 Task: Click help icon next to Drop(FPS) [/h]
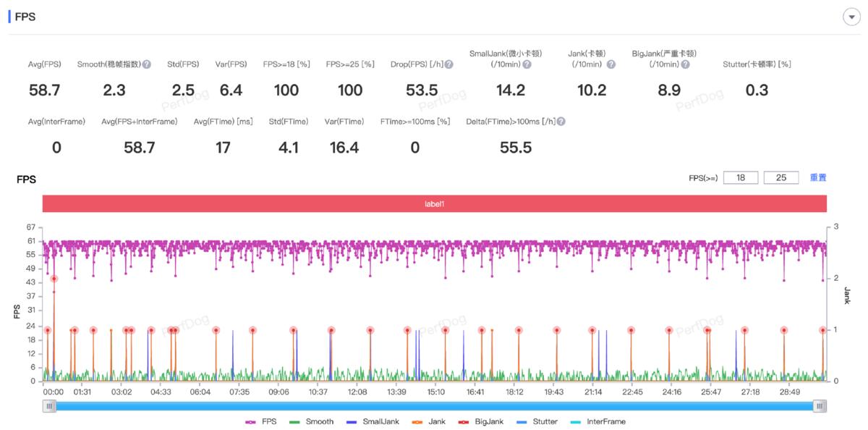click(x=449, y=64)
